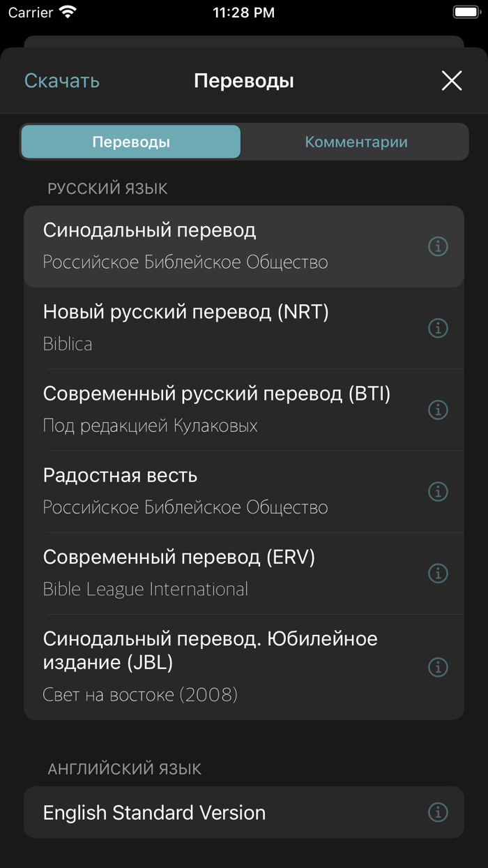488x868 pixels.
Task: Pick English Standard Version translation
Action: click(209, 812)
